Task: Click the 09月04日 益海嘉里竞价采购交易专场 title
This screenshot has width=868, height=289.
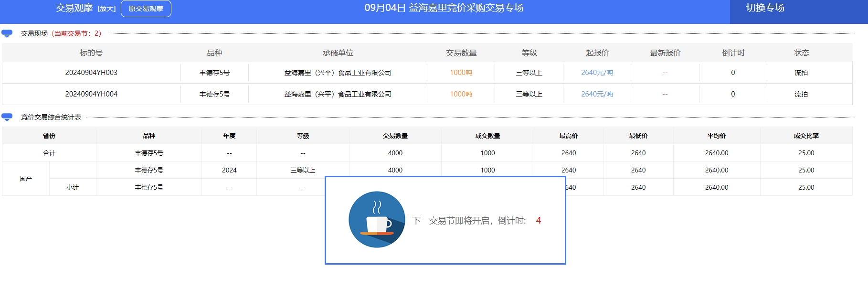Action: (444, 8)
